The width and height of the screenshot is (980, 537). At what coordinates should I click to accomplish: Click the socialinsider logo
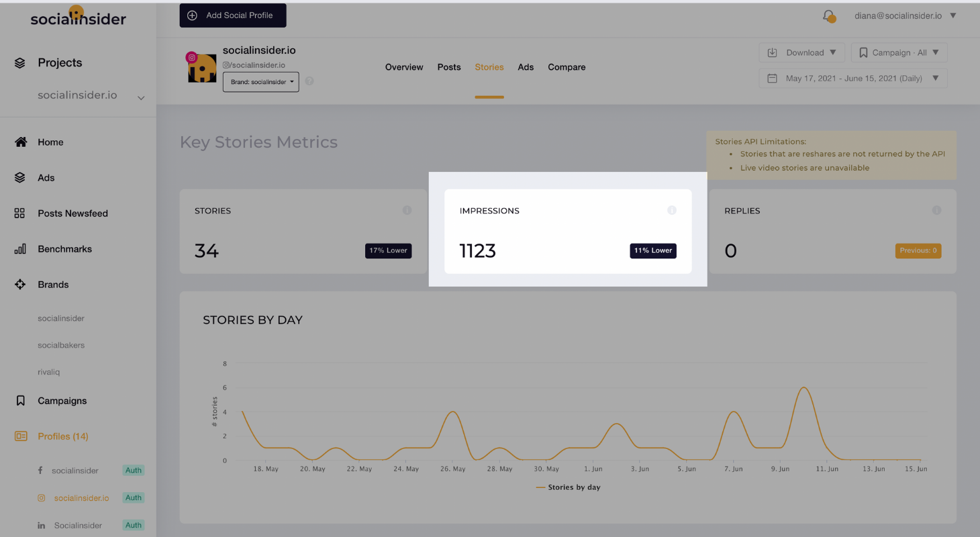pos(78,17)
